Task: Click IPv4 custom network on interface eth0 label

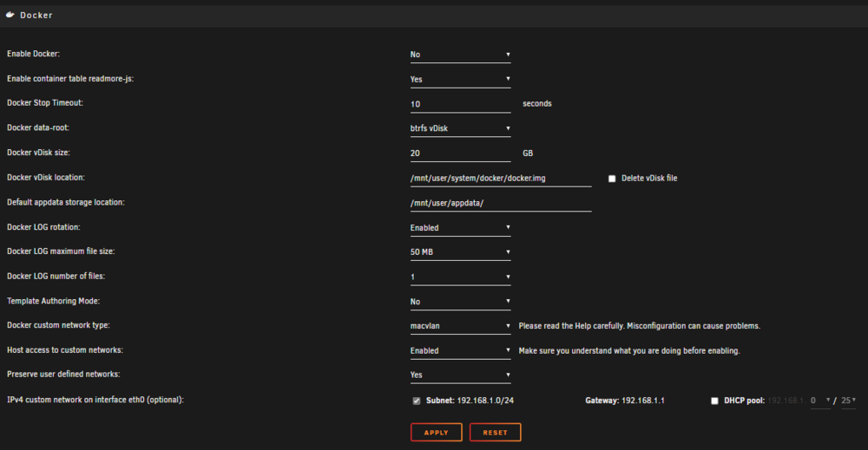Action: 95,400
